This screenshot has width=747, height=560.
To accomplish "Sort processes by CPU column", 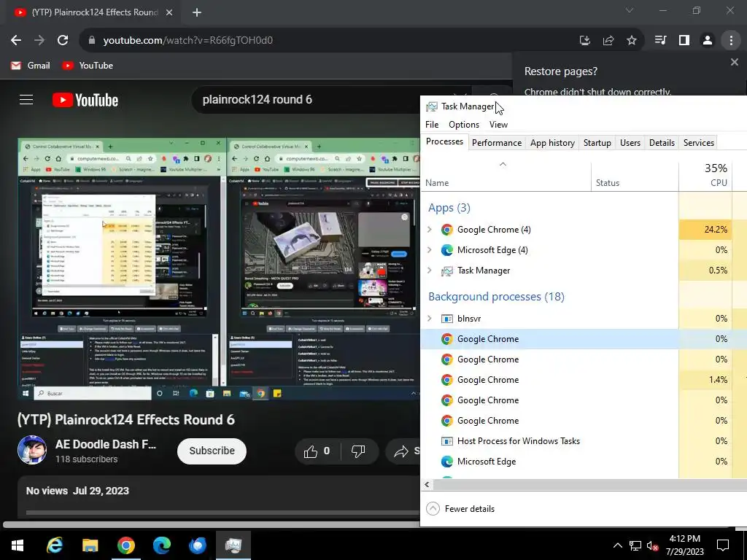I will pyautogui.click(x=705, y=177).
